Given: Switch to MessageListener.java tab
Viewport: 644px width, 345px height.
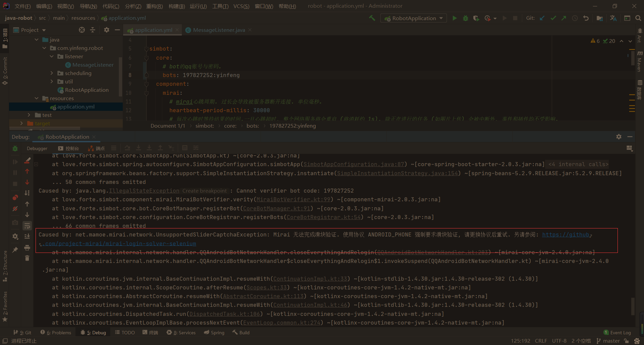Looking at the screenshot, I should pyautogui.click(x=219, y=30).
